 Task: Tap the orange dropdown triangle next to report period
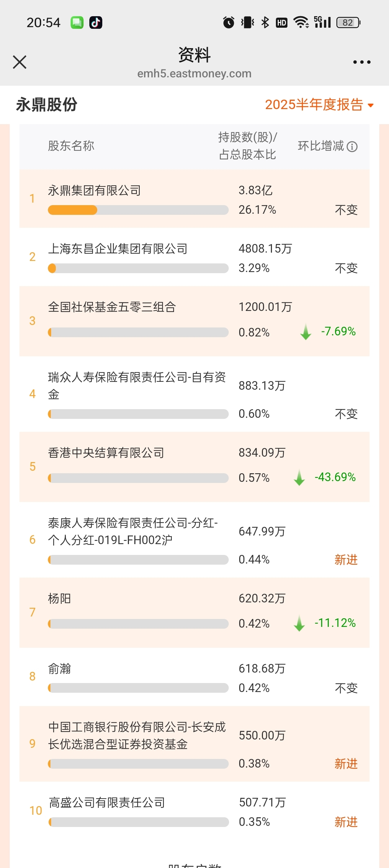pos(371,105)
